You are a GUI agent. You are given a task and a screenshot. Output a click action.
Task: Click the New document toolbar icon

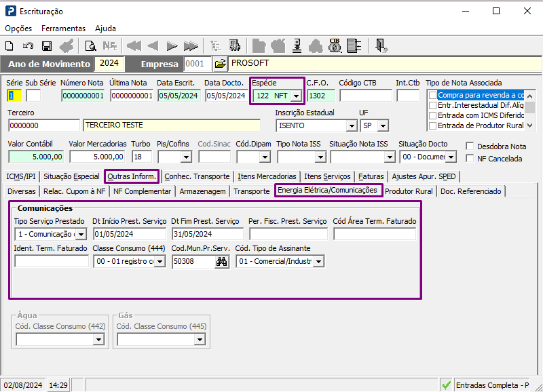(10, 46)
